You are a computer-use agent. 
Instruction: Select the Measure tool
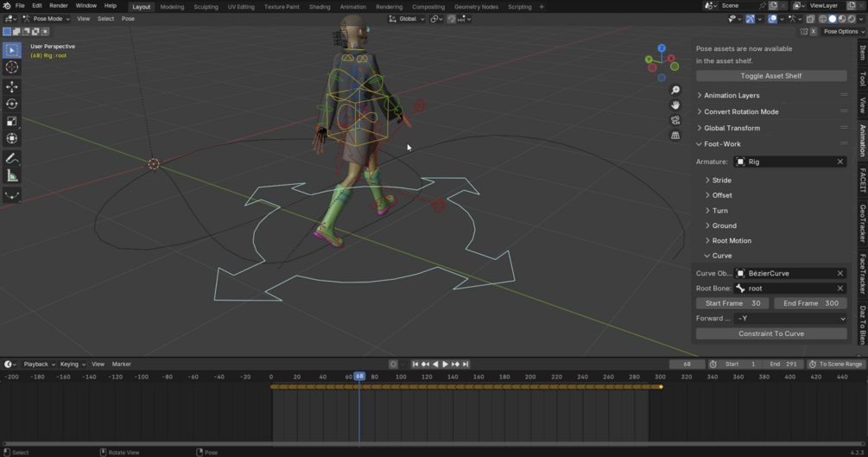[x=11, y=177]
